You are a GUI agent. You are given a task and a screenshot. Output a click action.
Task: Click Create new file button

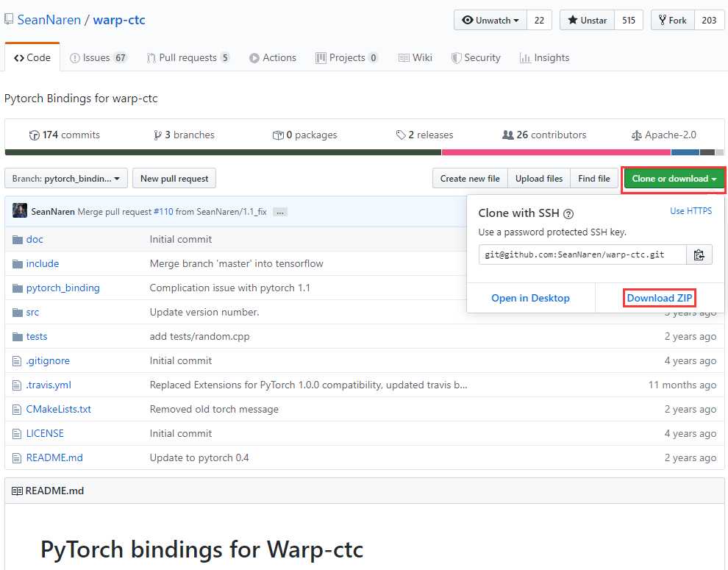470,179
